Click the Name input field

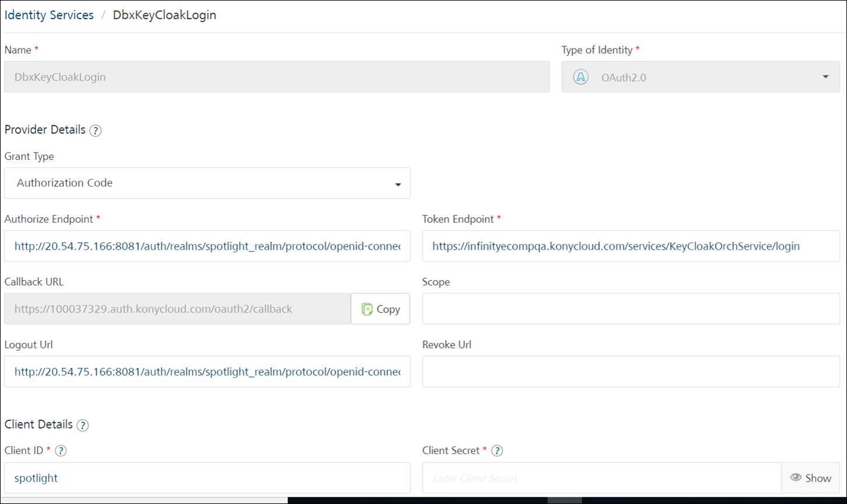[277, 77]
